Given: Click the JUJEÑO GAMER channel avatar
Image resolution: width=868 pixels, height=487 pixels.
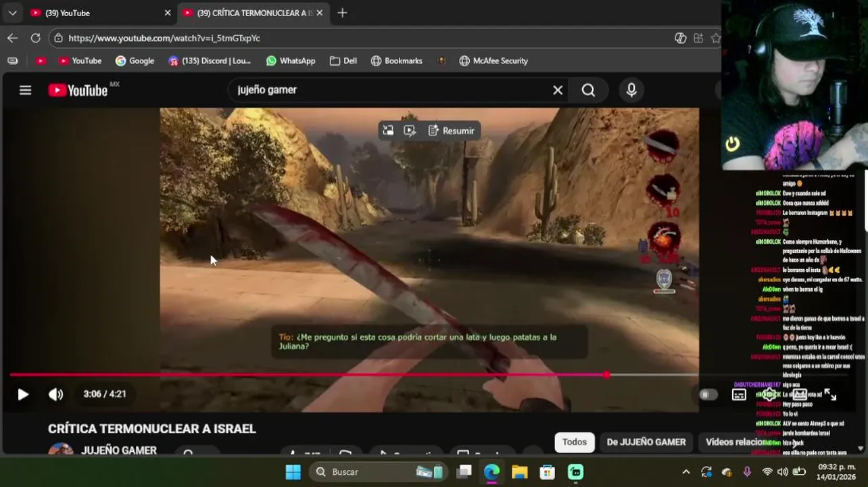Looking at the screenshot, I should click(61, 450).
